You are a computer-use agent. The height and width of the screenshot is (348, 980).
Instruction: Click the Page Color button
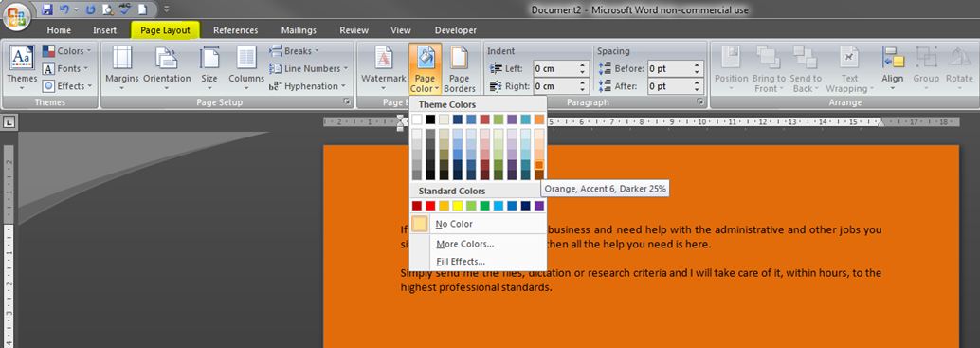click(425, 67)
